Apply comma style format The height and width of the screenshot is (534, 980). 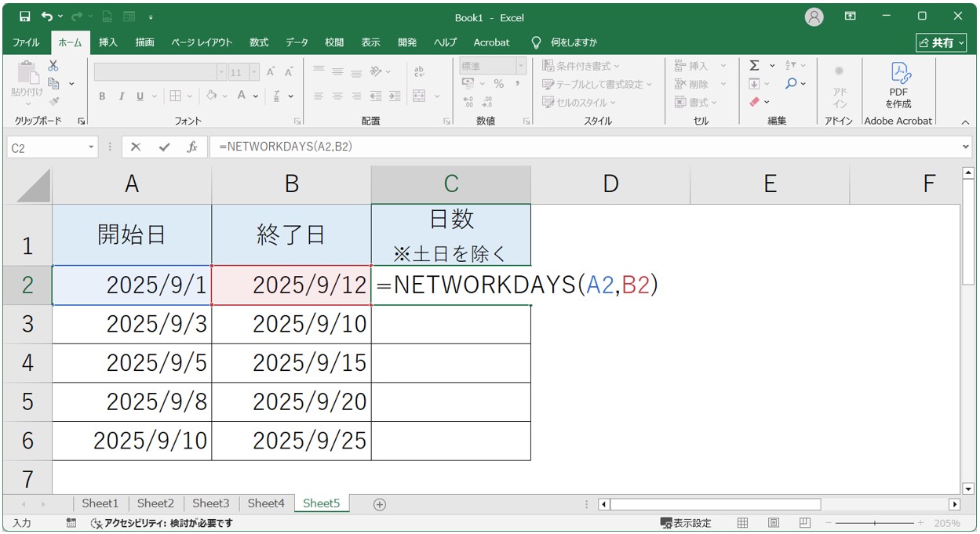517,84
